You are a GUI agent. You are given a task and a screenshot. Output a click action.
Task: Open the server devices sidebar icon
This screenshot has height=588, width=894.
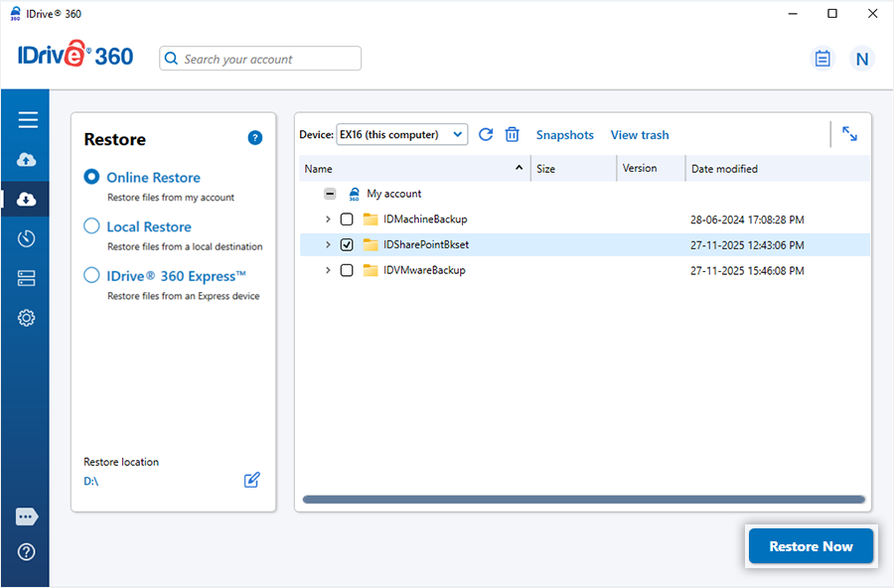click(27, 278)
